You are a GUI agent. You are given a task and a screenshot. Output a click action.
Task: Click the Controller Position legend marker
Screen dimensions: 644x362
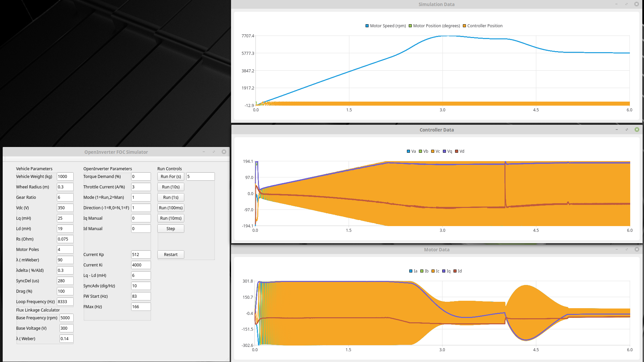pyautogui.click(x=464, y=26)
